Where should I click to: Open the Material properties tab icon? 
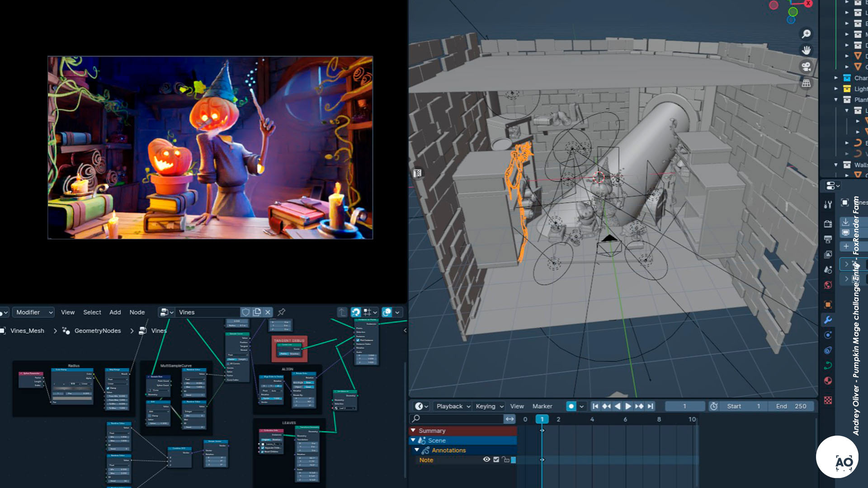(828, 381)
